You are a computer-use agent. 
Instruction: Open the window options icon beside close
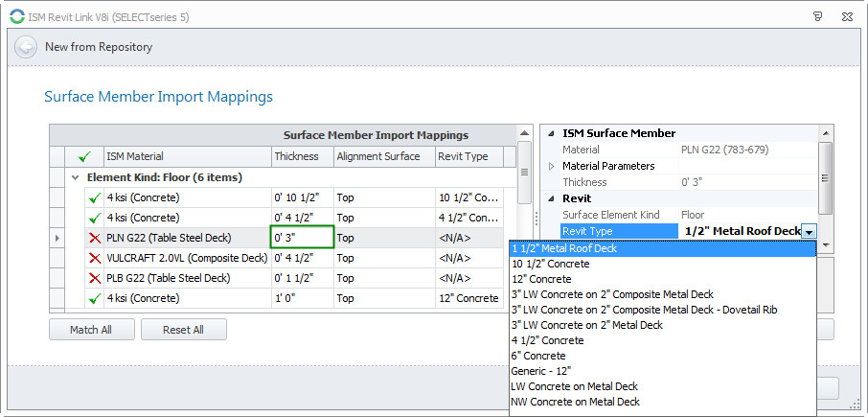(x=818, y=16)
